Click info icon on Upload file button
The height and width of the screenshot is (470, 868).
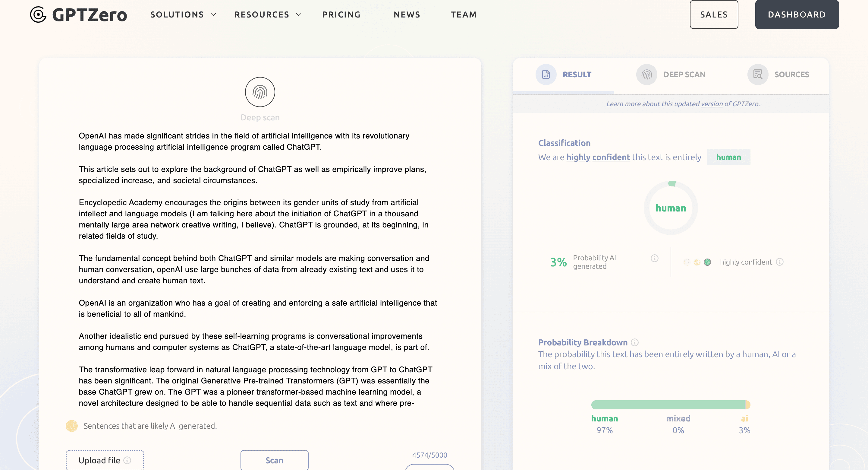[x=127, y=460]
